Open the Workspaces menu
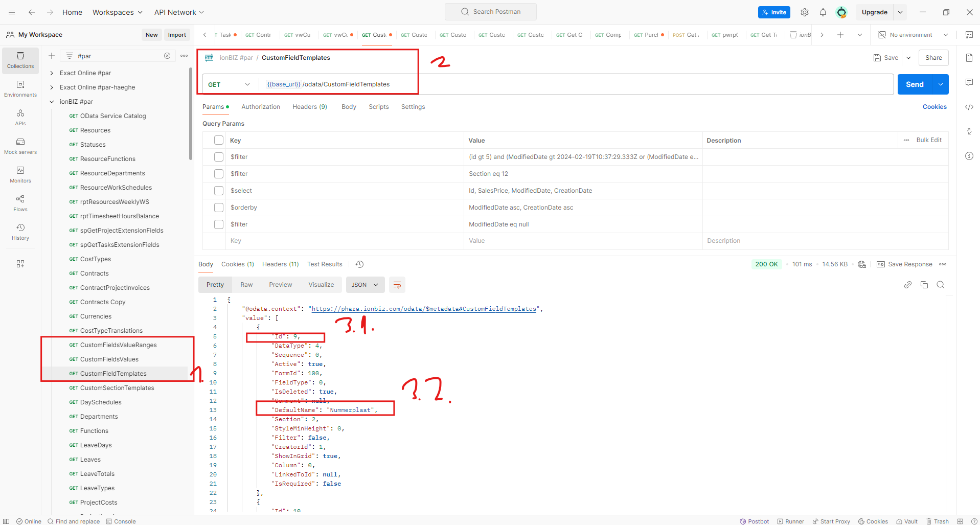The height and width of the screenshot is (525, 980). tap(118, 12)
